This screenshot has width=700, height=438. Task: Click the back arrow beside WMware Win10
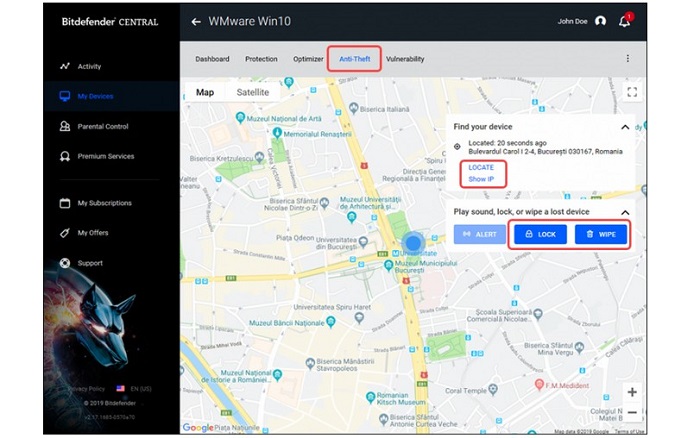(196, 21)
